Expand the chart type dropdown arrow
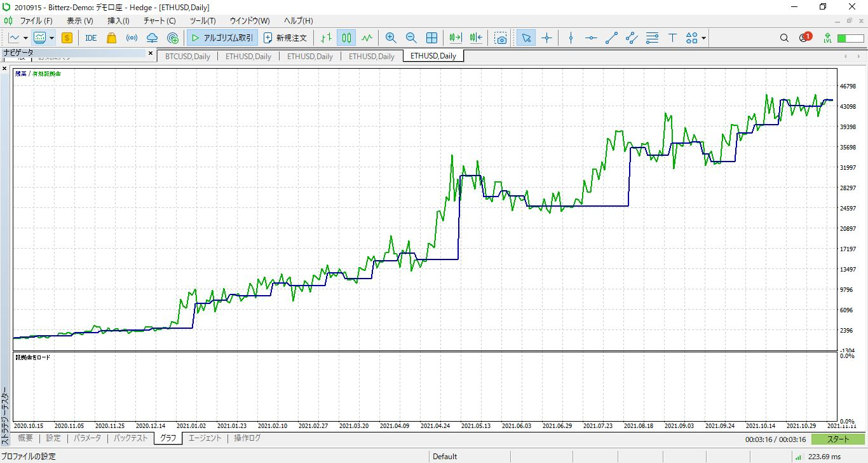868x463 pixels. (x=25, y=38)
